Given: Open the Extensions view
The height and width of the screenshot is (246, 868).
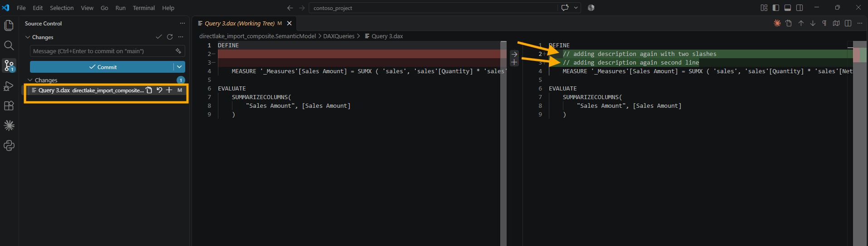Looking at the screenshot, I should [x=9, y=106].
